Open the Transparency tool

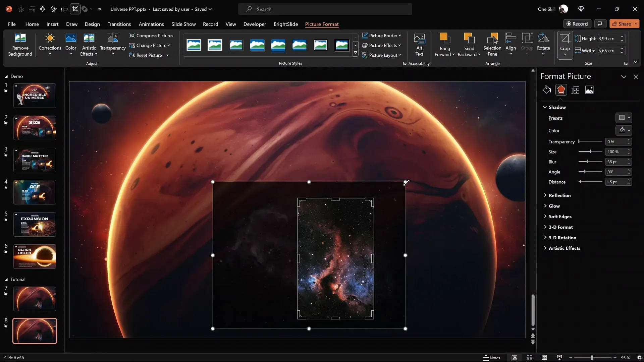click(113, 44)
